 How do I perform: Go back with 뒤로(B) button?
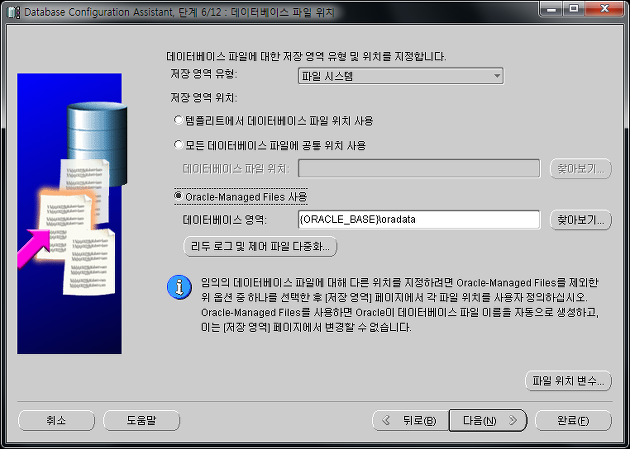(410, 420)
